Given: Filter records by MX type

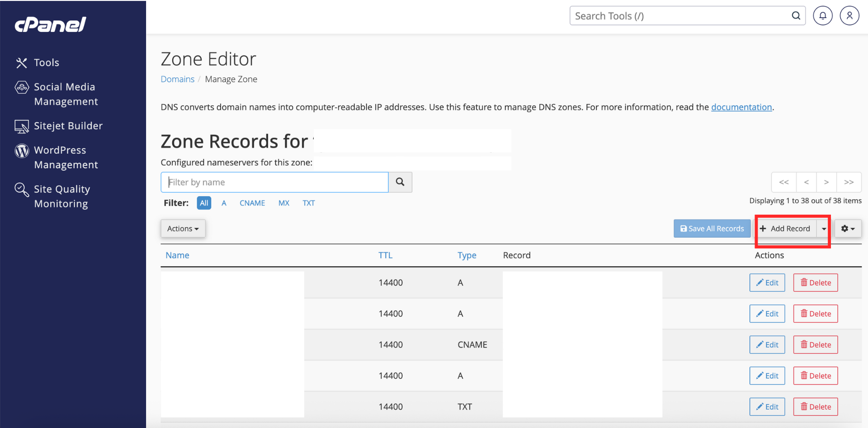Looking at the screenshot, I should (x=284, y=203).
